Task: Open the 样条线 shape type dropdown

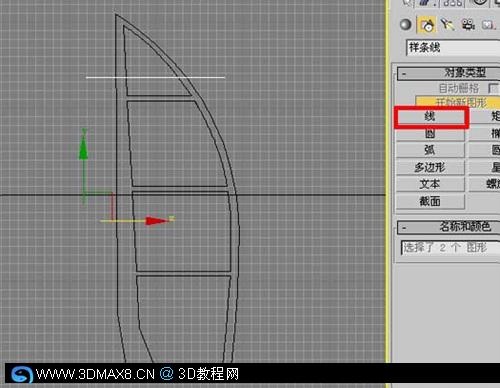Action: point(453,48)
